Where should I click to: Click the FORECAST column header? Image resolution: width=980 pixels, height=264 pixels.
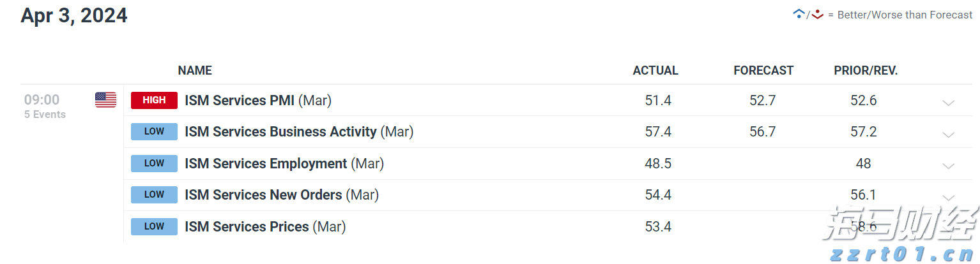pyautogui.click(x=763, y=71)
